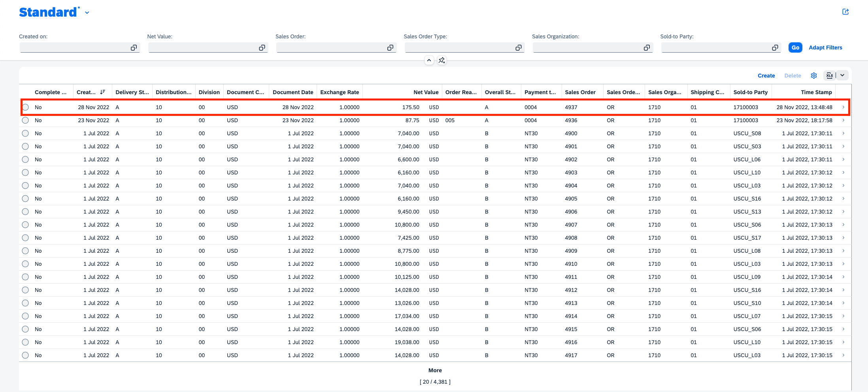Select radio button for sales order 4912
868x392 pixels.
click(25, 290)
